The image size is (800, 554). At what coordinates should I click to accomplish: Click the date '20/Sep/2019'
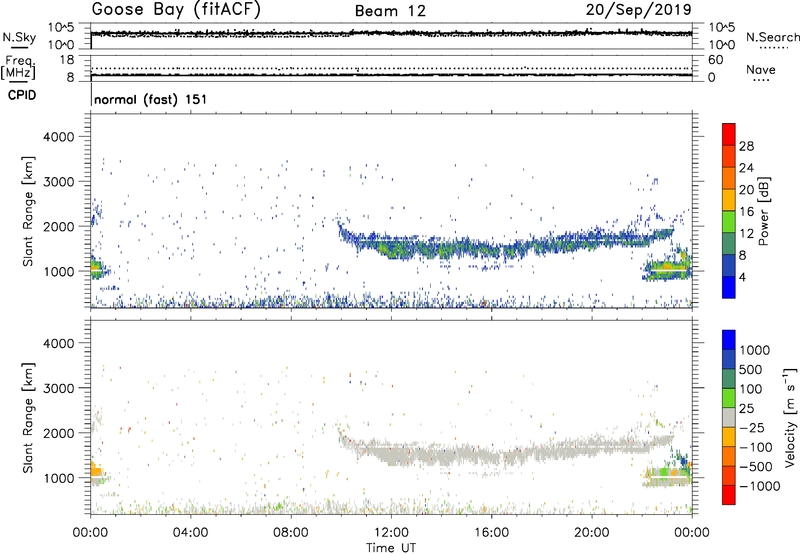(x=639, y=10)
